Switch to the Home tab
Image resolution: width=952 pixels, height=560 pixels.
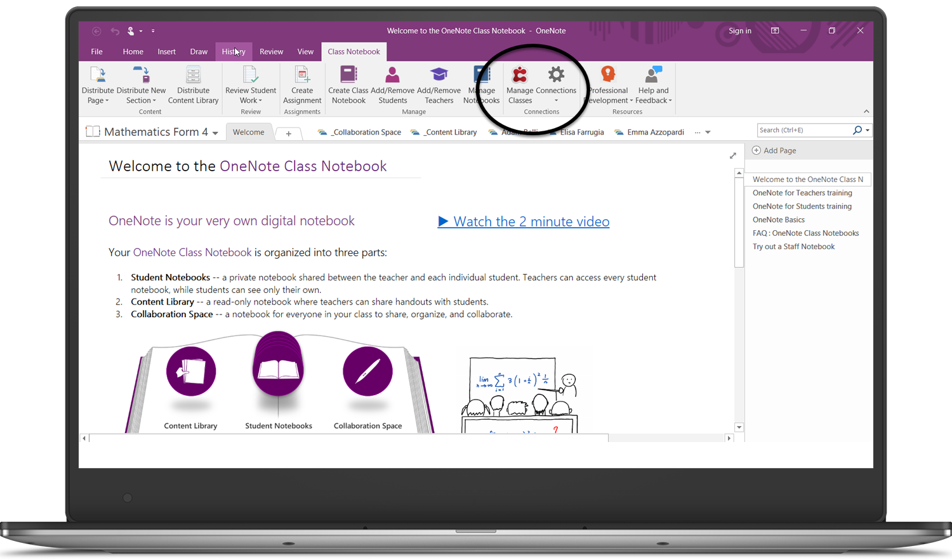pos(133,51)
